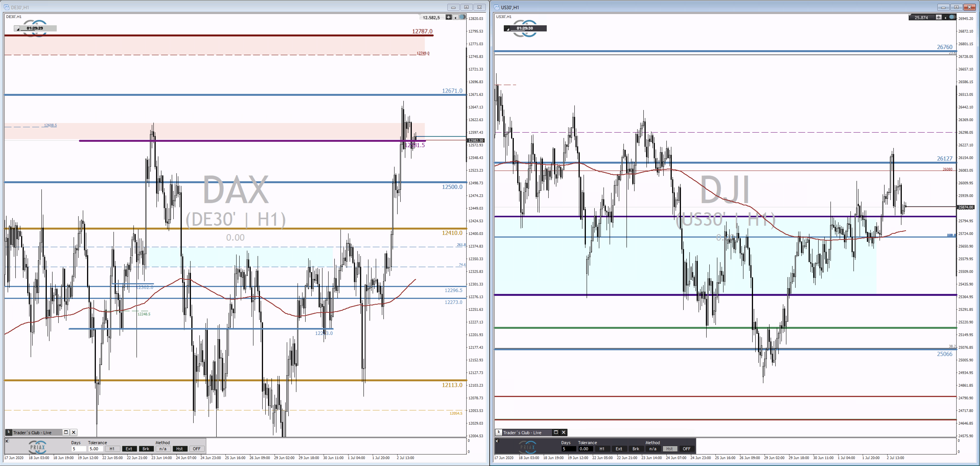Select the H1 button in DE30 panel
Image resolution: width=980 pixels, height=466 pixels.
112,449
